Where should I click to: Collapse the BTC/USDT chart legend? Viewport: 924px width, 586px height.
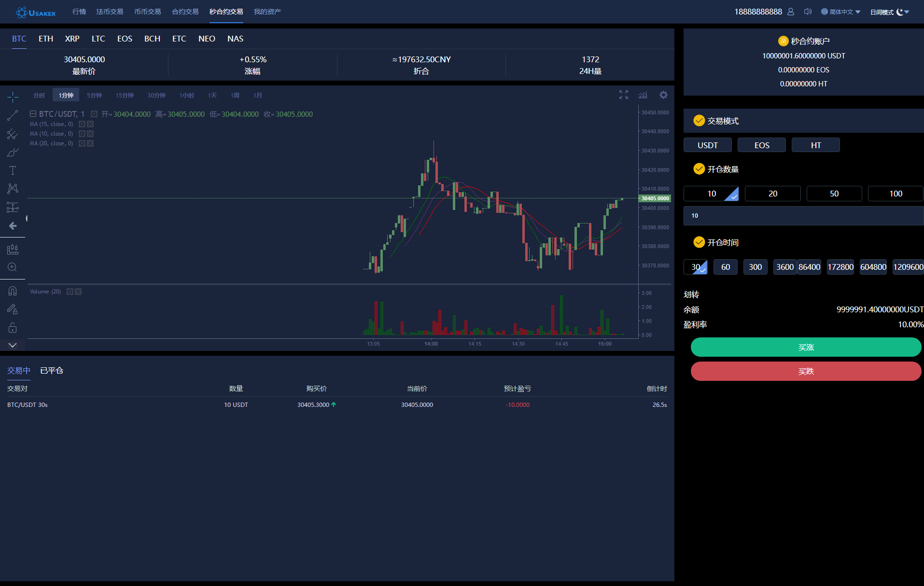[33, 114]
